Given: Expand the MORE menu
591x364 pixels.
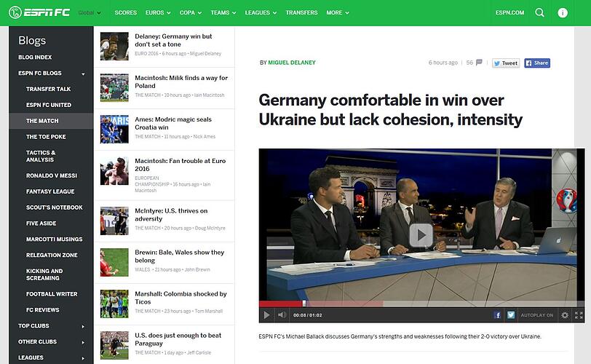Looking at the screenshot, I should [x=338, y=13].
